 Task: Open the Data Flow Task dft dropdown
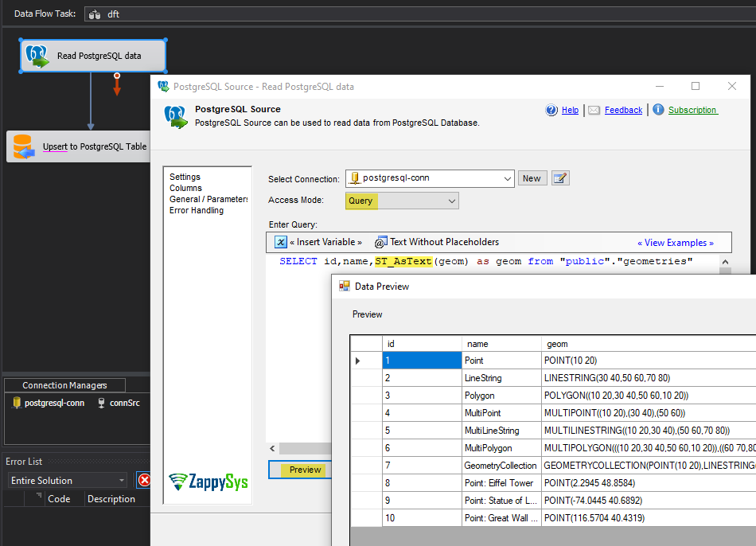click(419, 14)
